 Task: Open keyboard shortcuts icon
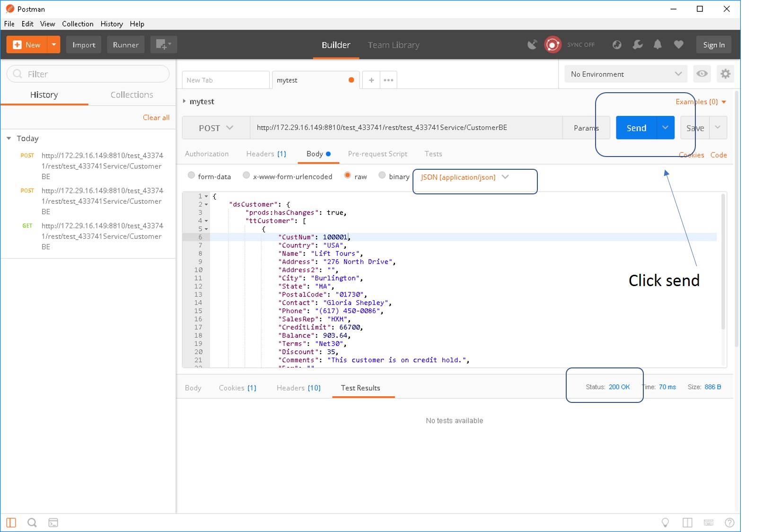[x=709, y=523]
